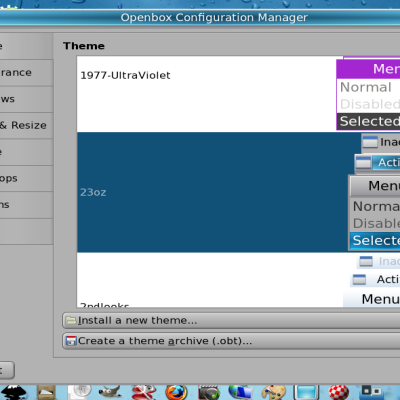
Task: Launch the paint palette dock app
Action: [x=274, y=392]
